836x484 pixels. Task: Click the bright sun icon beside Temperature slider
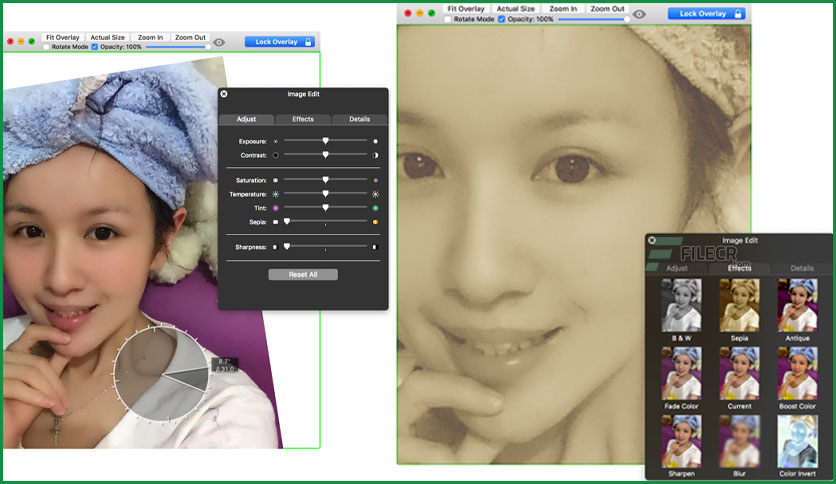click(375, 195)
